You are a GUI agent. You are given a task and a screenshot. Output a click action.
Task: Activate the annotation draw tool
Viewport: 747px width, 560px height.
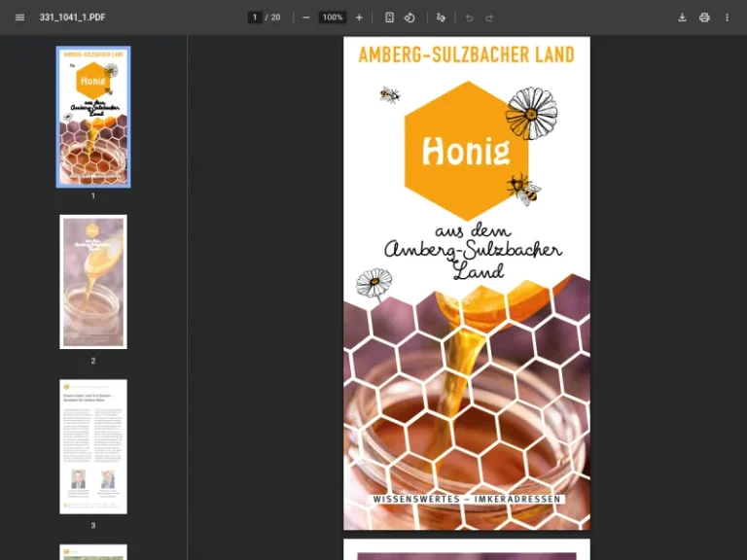coord(441,17)
